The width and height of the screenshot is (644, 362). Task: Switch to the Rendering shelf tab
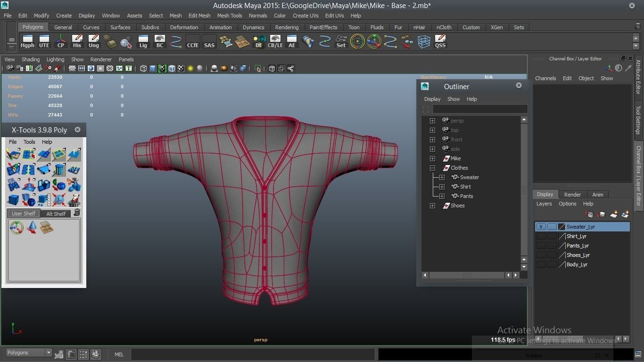coord(287,27)
